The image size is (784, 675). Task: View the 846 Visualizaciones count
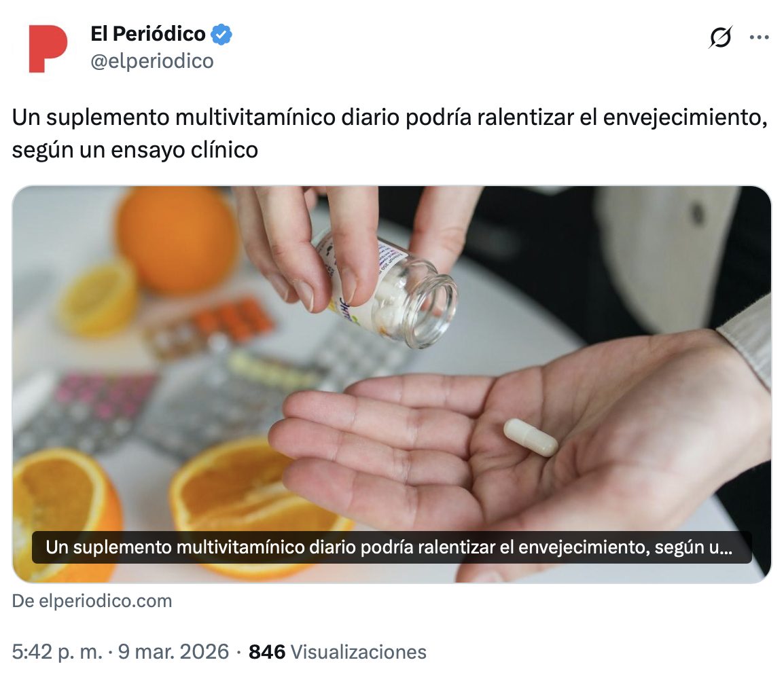coord(338,651)
